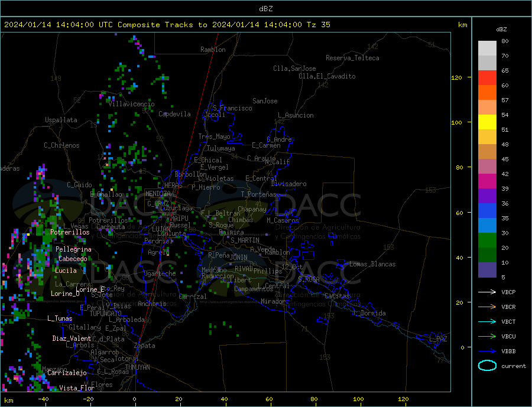Click the '57' value on dBZ scale
This screenshot has height=407, width=532.
505,100
